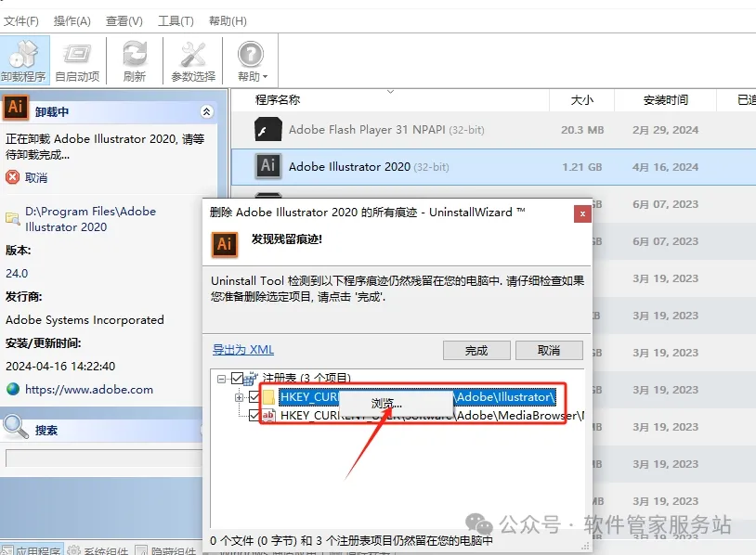756x555 pixels.
Task: Click the 2月 29, 2024 date cell
Action: (x=665, y=130)
